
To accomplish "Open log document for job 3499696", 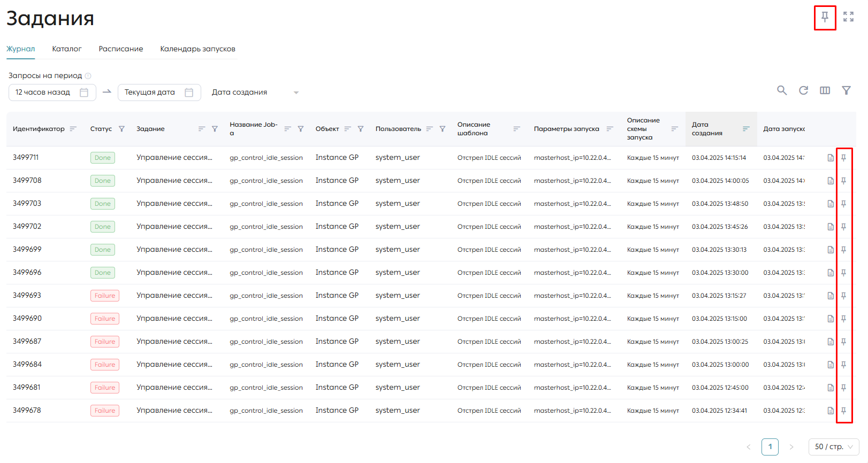I will pyautogui.click(x=831, y=273).
